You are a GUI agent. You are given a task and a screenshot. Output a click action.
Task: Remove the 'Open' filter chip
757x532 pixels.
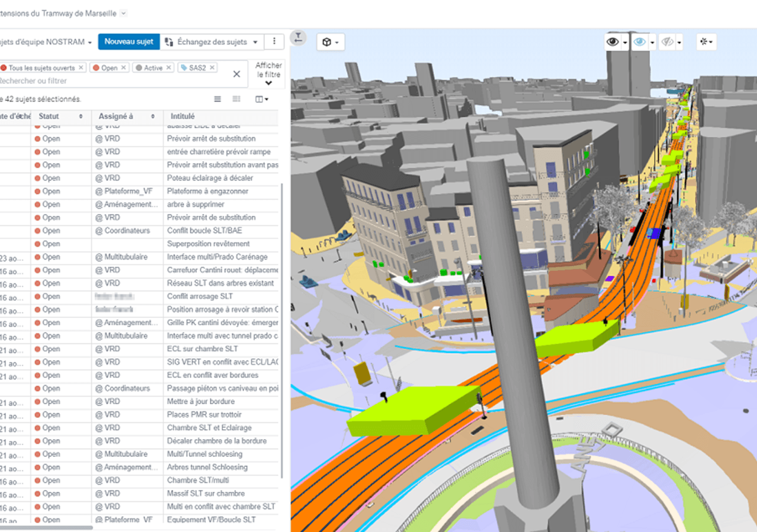[124, 68]
